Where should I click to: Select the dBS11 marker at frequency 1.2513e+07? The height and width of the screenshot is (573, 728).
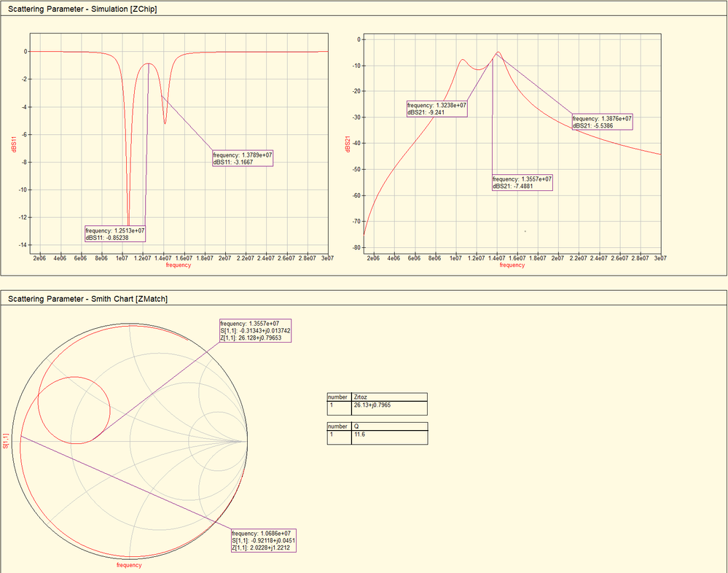(115, 234)
